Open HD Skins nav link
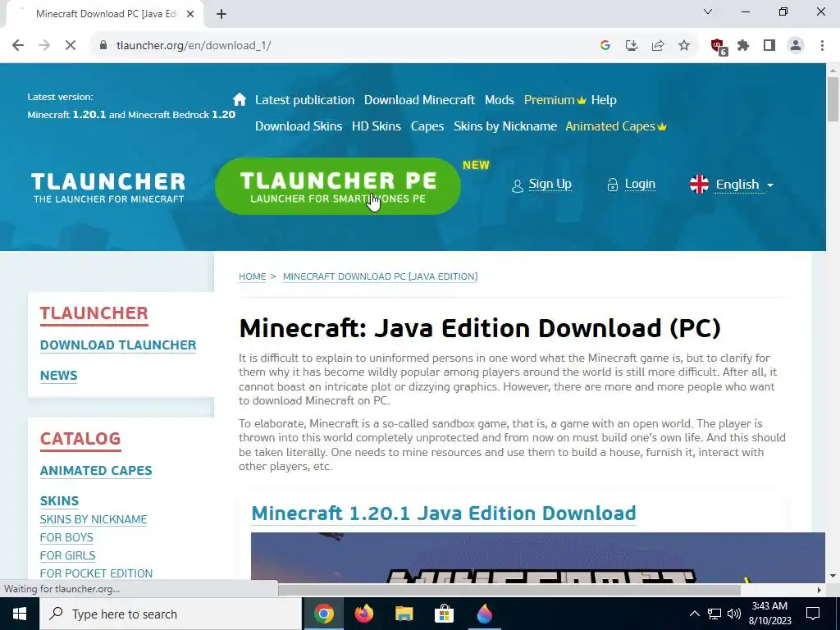This screenshot has height=630, width=840. [x=376, y=126]
